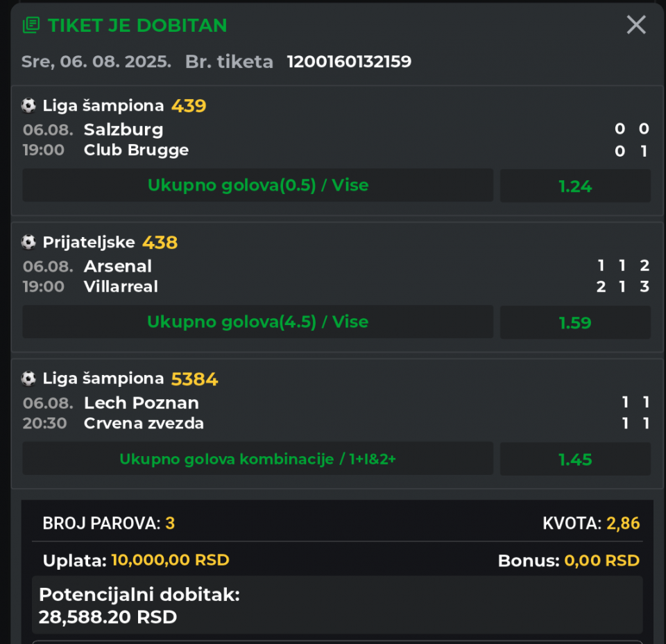Click the 1.59 odds box
Image resolution: width=666 pixels, height=644 pixels.
575,322
